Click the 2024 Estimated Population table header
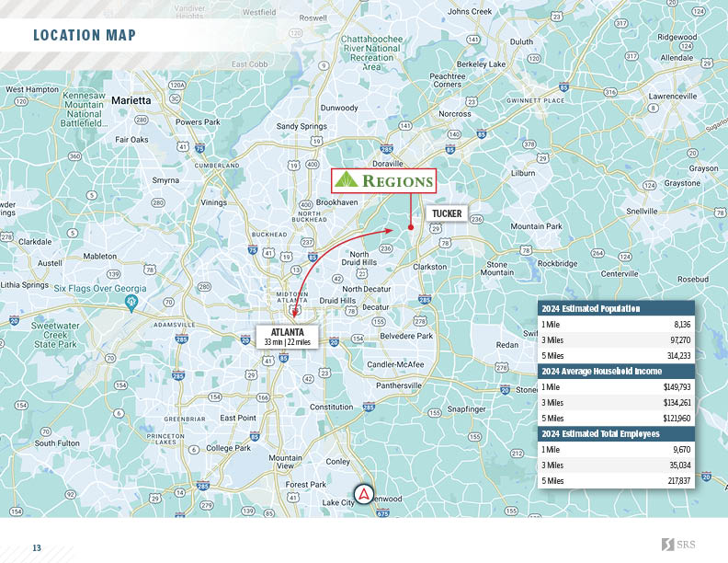This screenshot has width=728, height=563. pyautogui.click(x=616, y=308)
